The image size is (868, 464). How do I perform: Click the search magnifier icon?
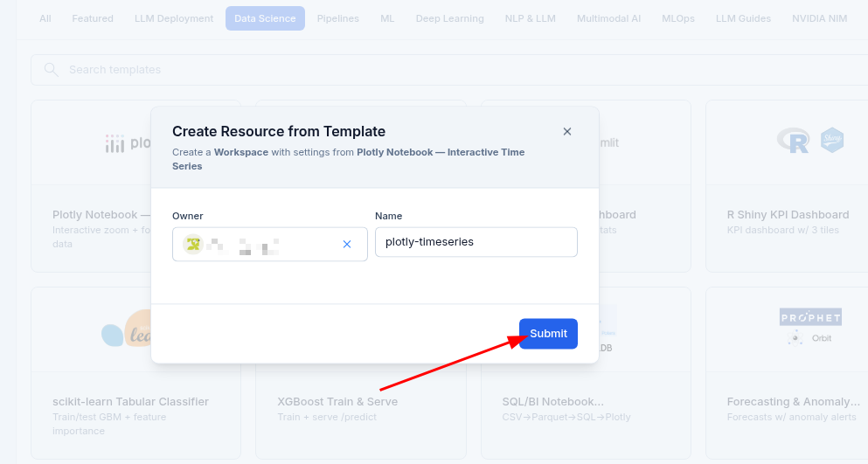(51, 70)
